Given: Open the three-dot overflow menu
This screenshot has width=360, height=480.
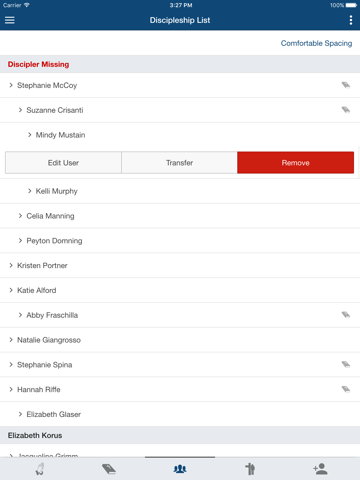Looking at the screenshot, I should (351, 20).
